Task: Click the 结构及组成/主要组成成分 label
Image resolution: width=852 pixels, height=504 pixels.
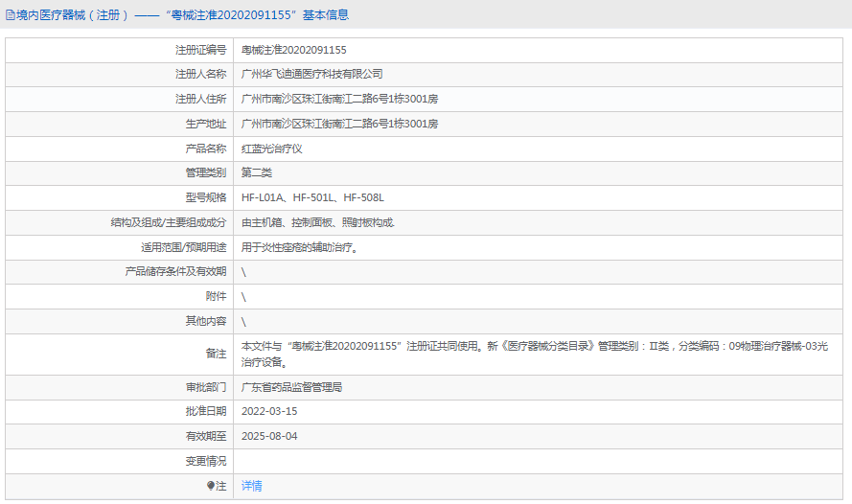Action: (x=169, y=222)
